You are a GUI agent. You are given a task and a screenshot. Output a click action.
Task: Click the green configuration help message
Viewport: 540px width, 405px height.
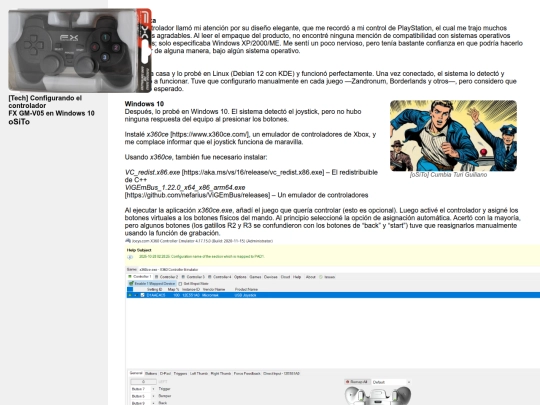[201, 257]
